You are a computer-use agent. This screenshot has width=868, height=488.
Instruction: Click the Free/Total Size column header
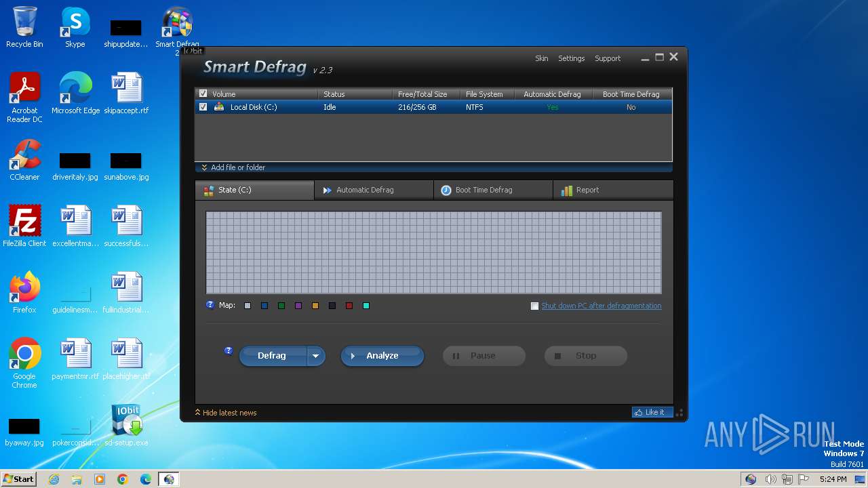[426, 94]
